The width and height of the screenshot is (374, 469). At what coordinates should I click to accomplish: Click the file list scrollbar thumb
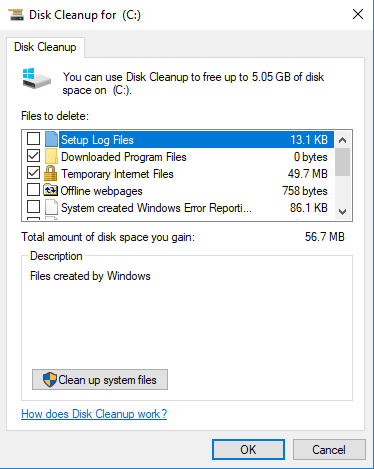tap(342, 162)
